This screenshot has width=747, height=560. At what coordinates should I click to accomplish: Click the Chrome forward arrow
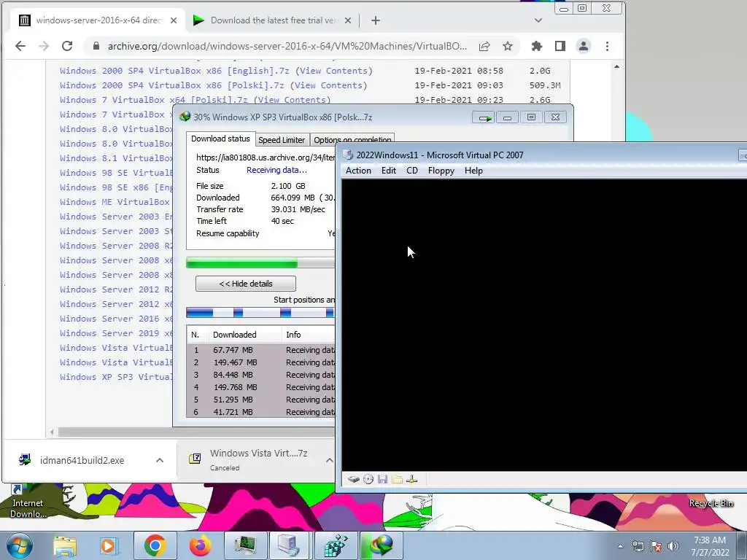coord(44,46)
